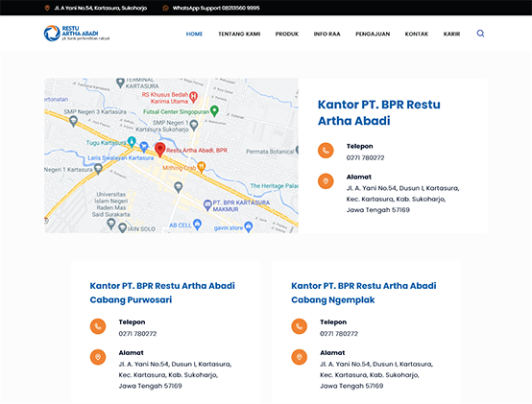This screenshot has height=404, width=532.
Task: Click the orange phone icon under main office
Action: click(326, 151)
